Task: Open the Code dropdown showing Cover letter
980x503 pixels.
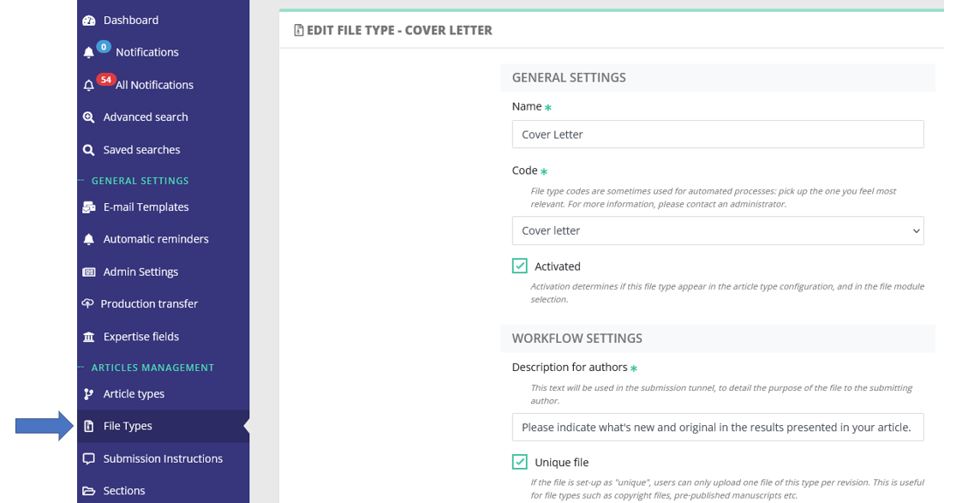Action: [718, 231]
